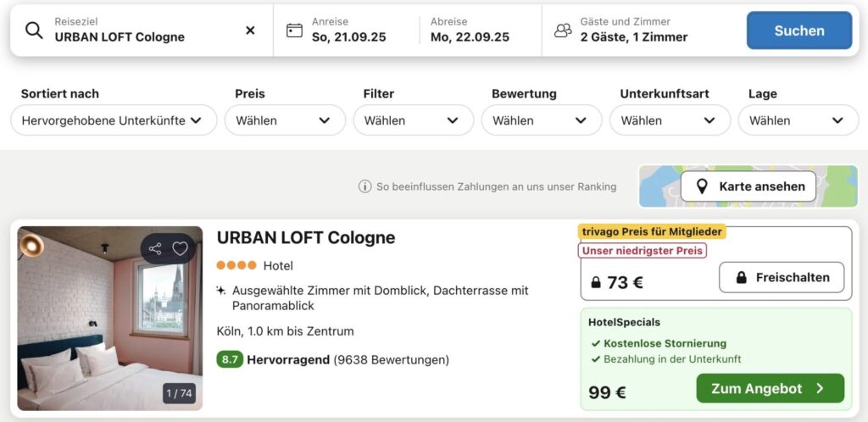
Task: Save URBAN LOFT Cologne to favorites
Action: point(180,249)
